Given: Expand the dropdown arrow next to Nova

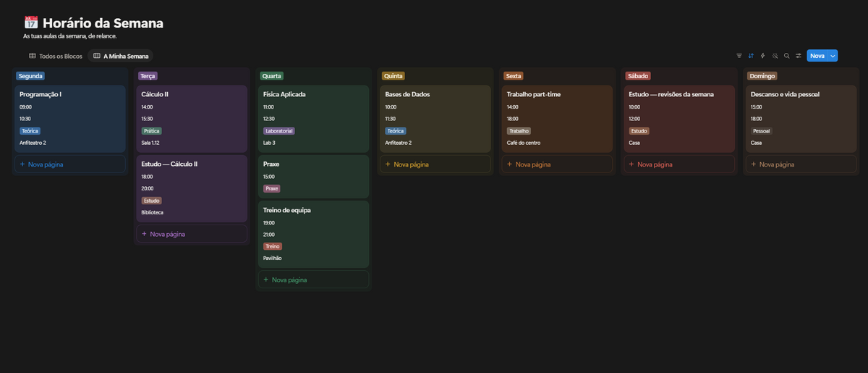Looking at the screenshot, I should [x=833, y=56].
